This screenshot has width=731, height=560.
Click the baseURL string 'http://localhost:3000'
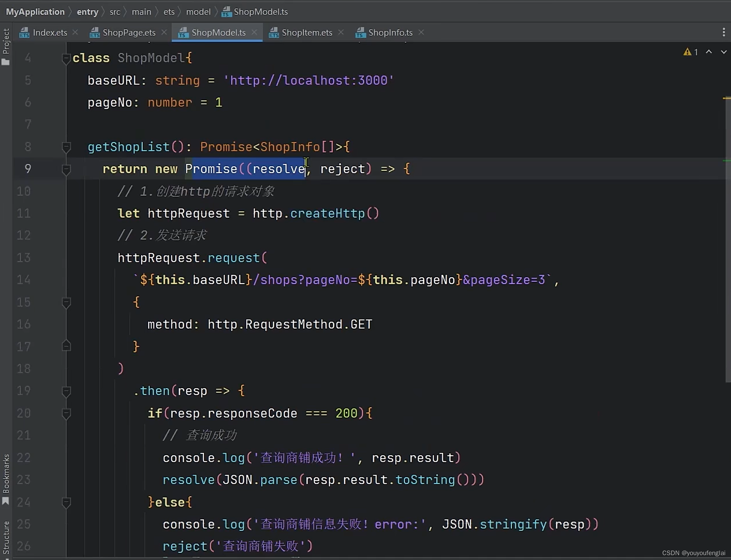[308, 80]
